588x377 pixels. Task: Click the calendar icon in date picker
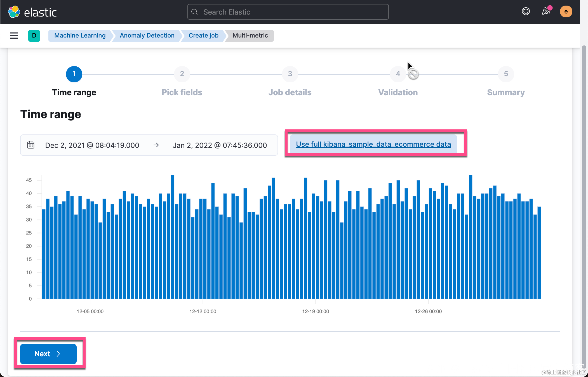click(x=31, y=145)
